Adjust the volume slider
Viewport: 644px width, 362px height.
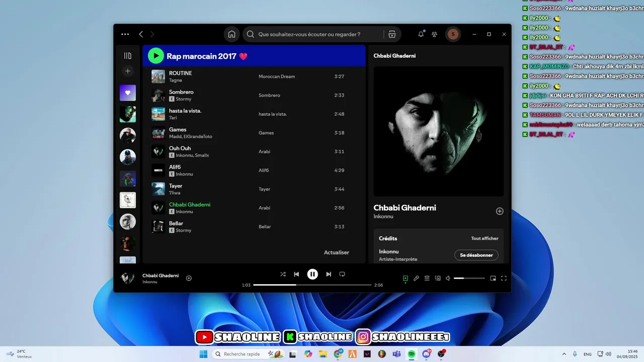click(x=469, y=278)
